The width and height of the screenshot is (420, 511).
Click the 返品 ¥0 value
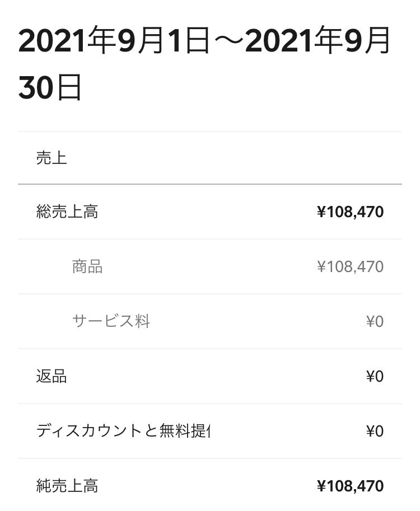pyautogui.click(x=375, y=376)
